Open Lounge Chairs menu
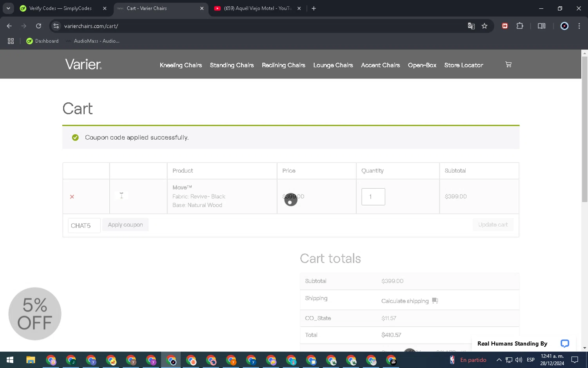 point(333,65)
